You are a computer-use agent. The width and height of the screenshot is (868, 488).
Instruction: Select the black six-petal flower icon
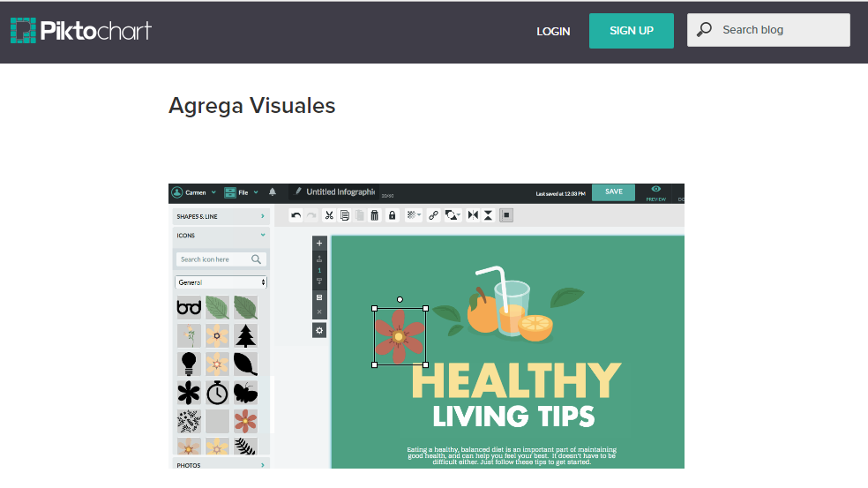point(189,393)
